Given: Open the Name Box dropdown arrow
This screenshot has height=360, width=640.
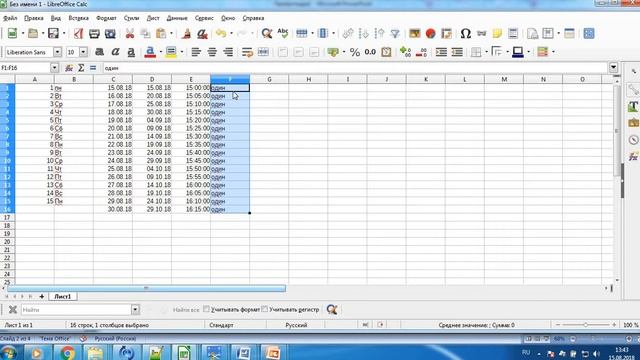Looking at the screenshot, I should coord(54,68).
